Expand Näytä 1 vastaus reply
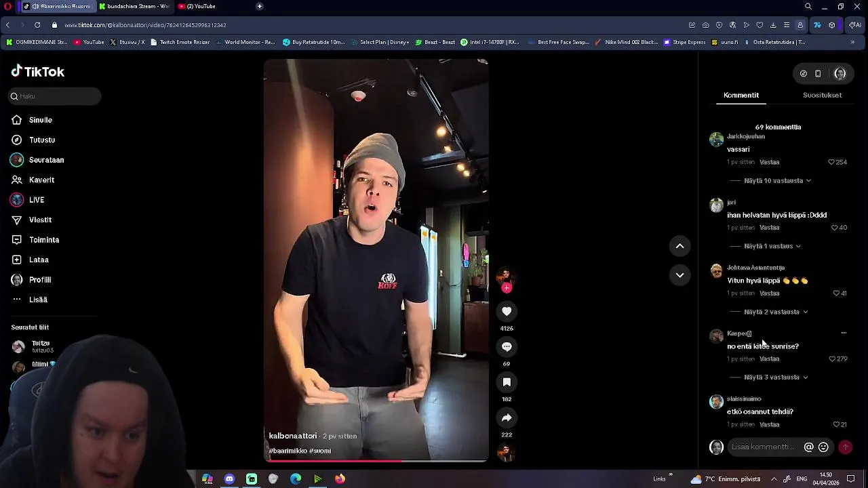This screenshot has width=868, height=488. 772,246
